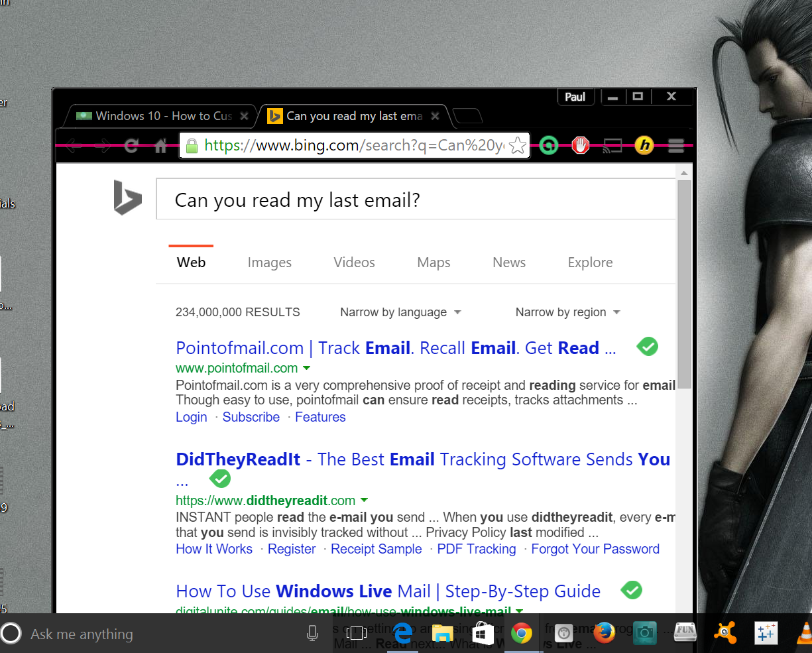Open the Explore tab

[590, 263]
